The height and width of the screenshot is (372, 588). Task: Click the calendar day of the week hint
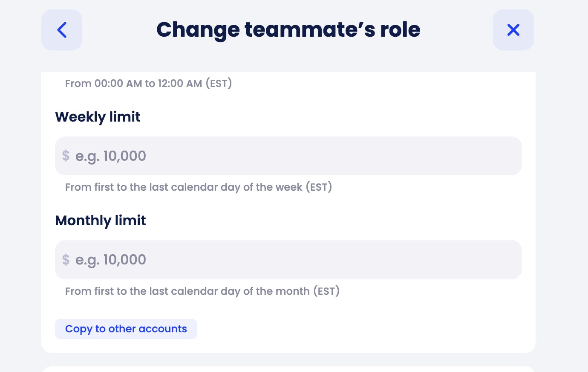199,187
